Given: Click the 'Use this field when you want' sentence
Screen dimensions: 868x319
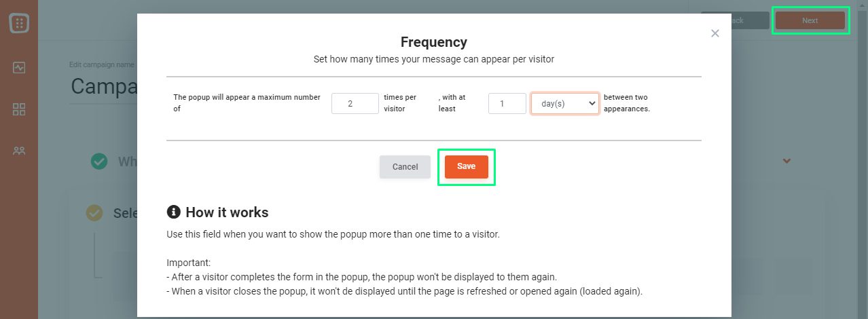Looking at the screenshot, I should point(333,235).
